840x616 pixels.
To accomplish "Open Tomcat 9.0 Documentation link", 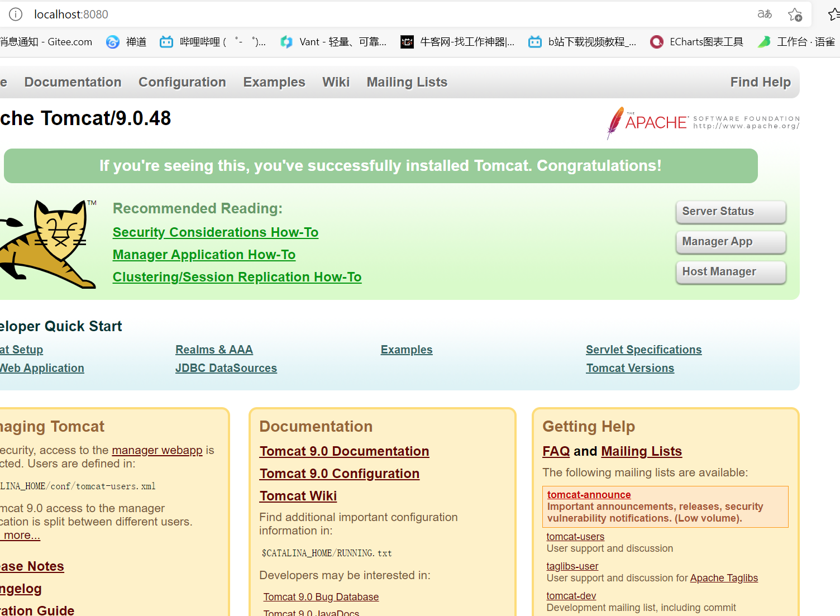I will (x=345, y=451).
